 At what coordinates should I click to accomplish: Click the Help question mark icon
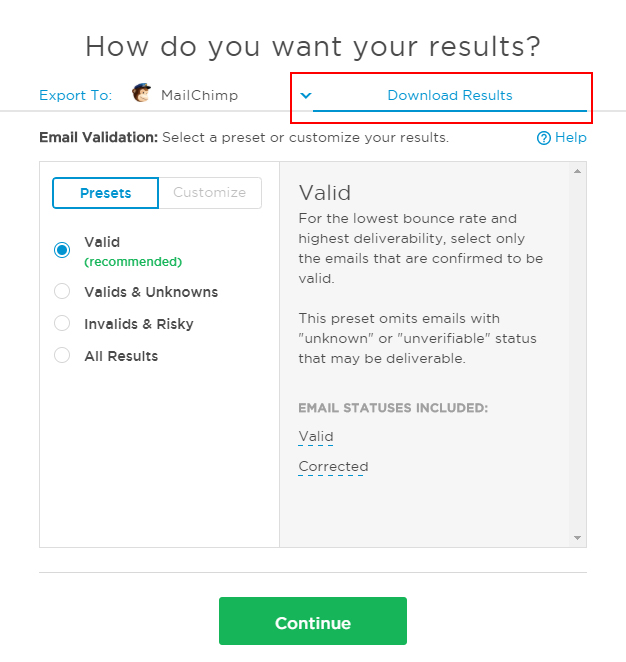544,138
